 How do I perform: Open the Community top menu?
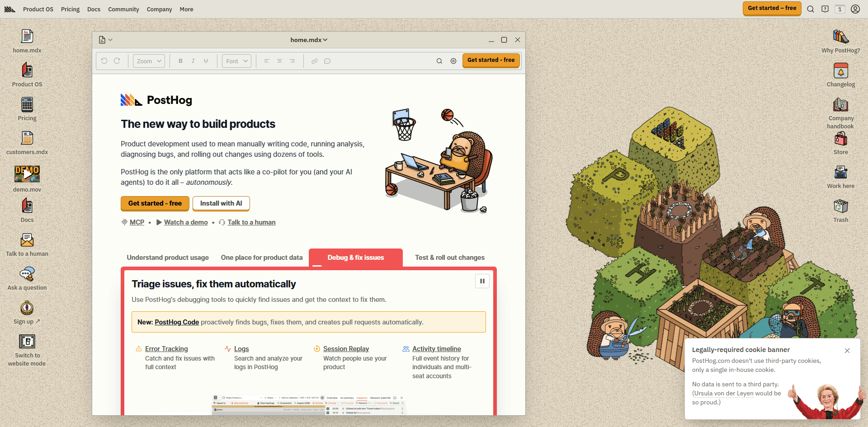pos(123,9)
